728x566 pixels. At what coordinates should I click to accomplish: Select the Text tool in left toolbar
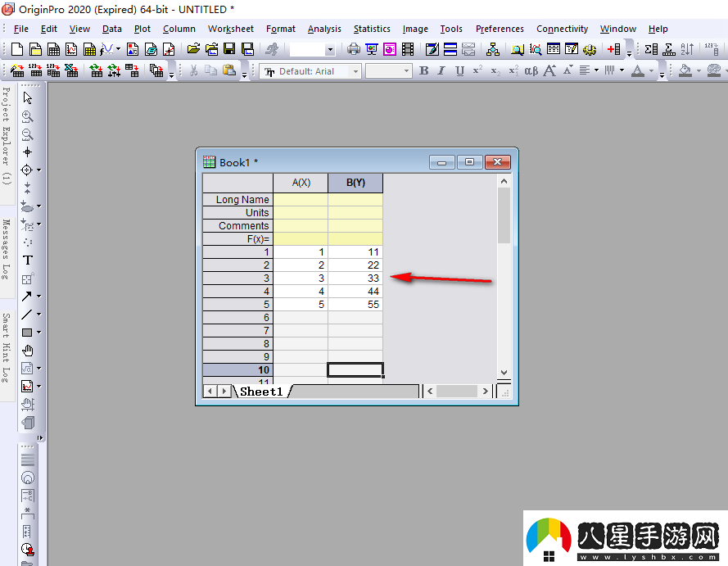tap(27, 260)
